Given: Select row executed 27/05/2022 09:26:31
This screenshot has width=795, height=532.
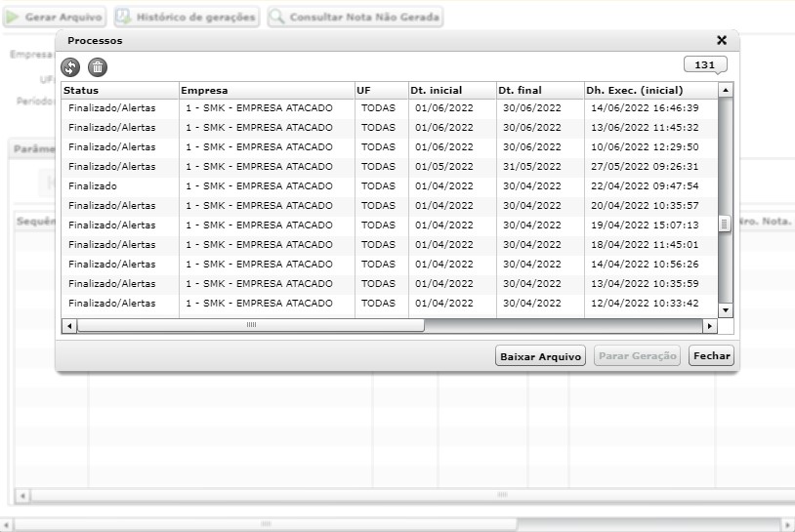Looking at the screenshot, I should (x=390, y=167).
